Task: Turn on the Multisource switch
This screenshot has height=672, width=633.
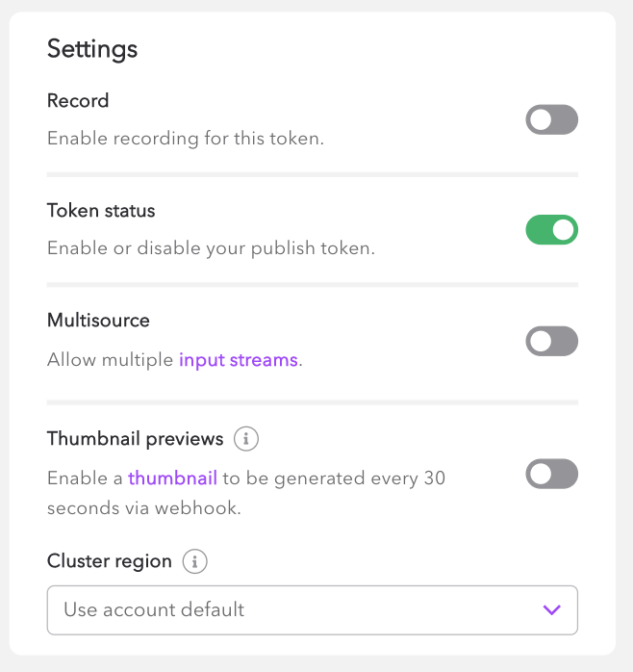Action: coord(551,341)
